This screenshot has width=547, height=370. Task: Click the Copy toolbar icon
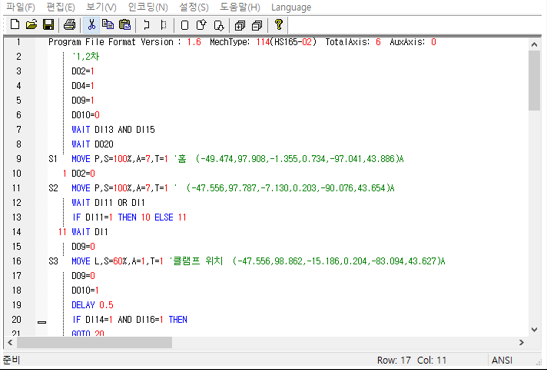tap(108, 25)
